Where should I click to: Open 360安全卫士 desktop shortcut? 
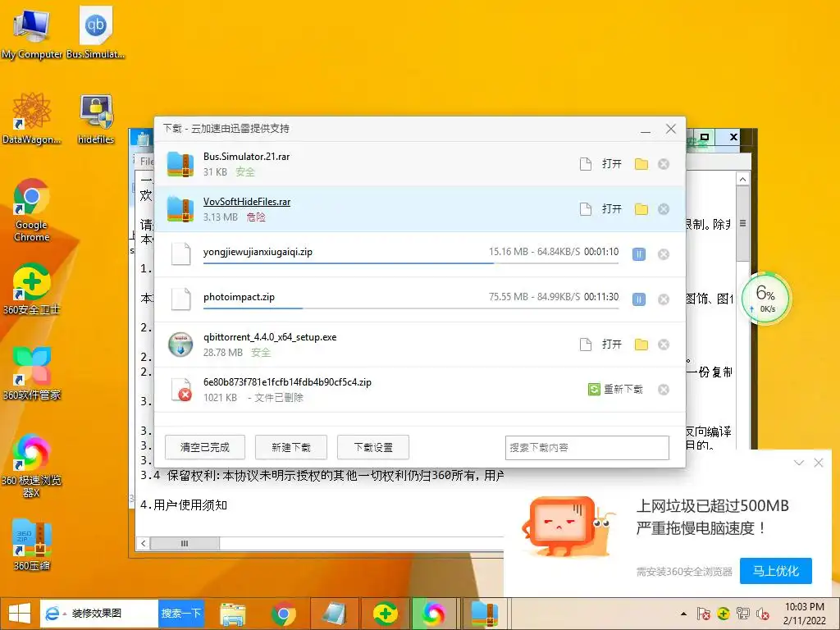click(x=32, y=288)
